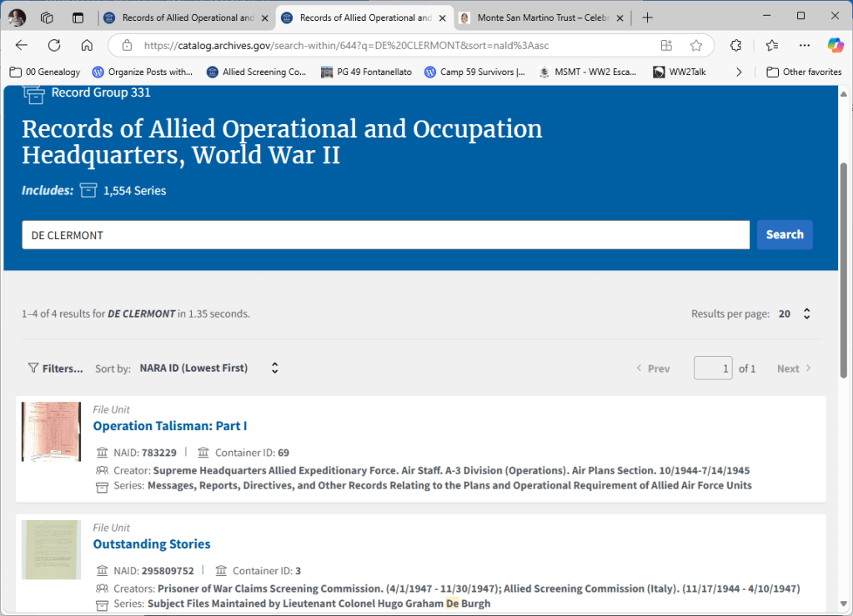
Task: Click the browser back arrow
Action: pos(22,45)
